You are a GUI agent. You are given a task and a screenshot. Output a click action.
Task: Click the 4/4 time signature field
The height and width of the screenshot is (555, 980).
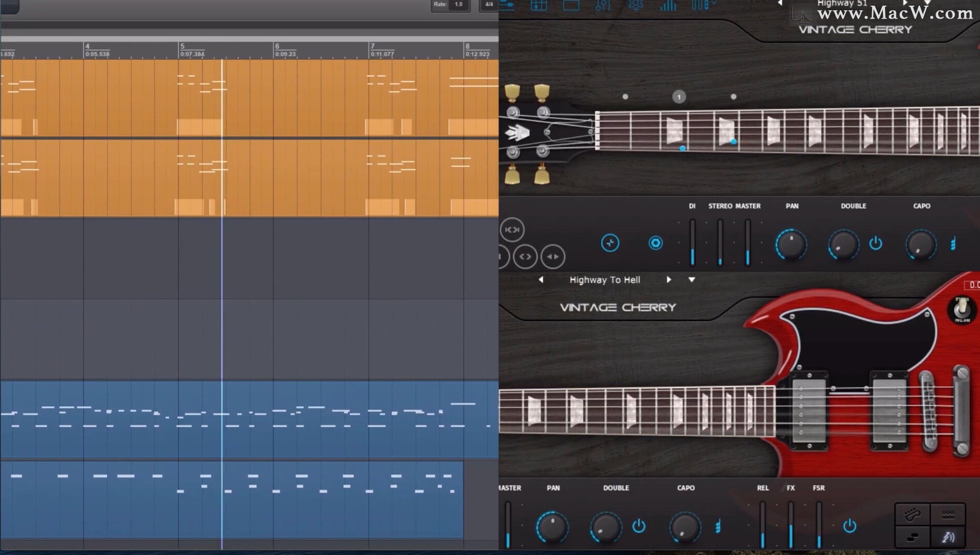488,5
